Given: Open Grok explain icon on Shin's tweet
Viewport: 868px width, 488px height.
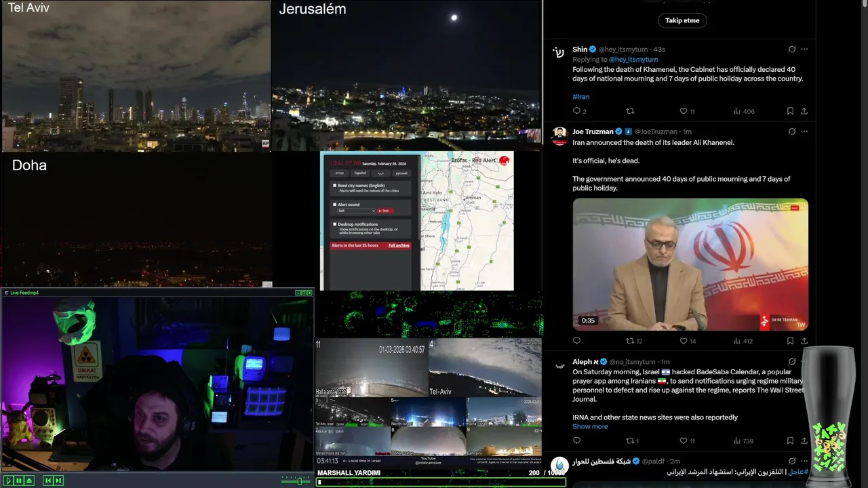Looking at the screenshot, I should 791,49.
